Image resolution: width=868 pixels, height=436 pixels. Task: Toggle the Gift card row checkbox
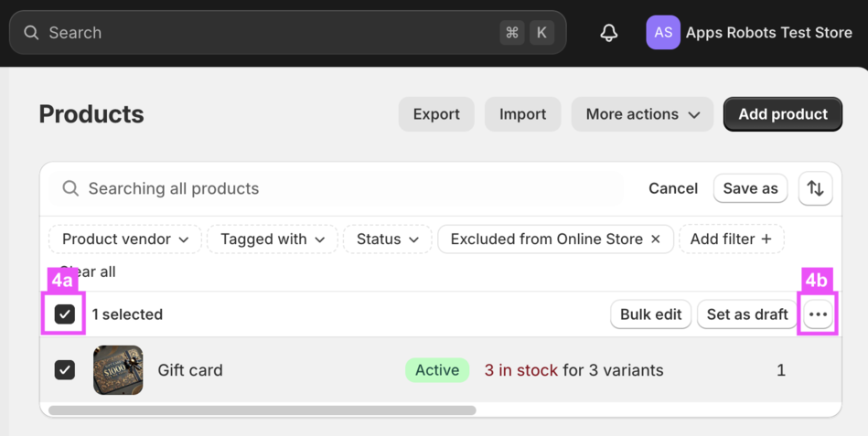(x=65, y=370)
